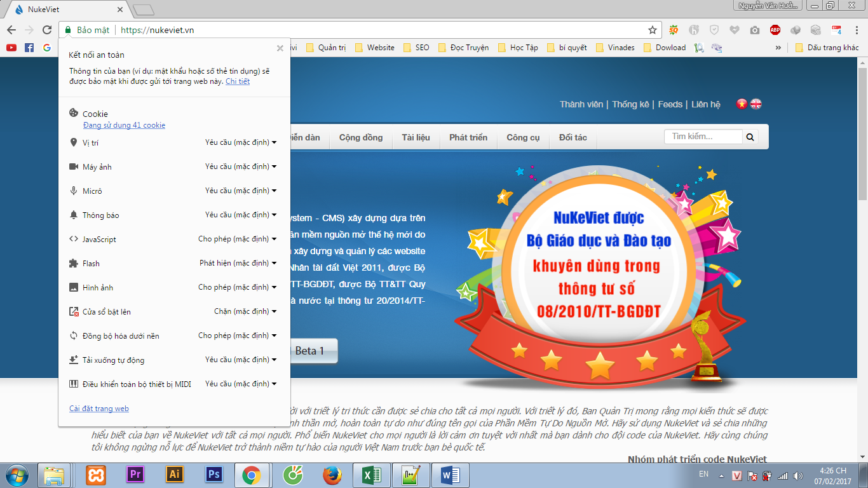Viewport: 868px width, 488px height.
Task: Open the Facebook bookmark icon
Action: pyautogui.click(x=29, y=48)
